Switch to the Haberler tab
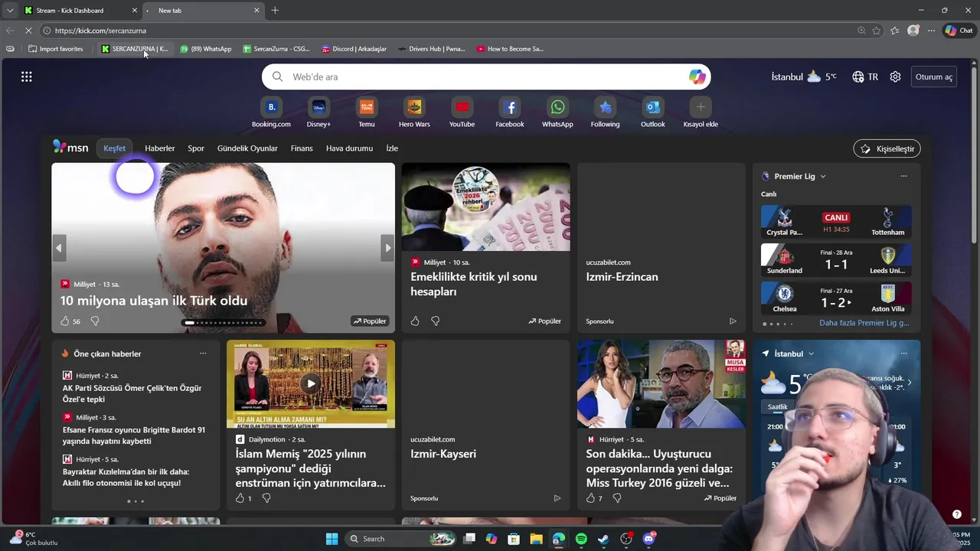The height and width of the screenshot is (551, 980). tap(160, 148)
